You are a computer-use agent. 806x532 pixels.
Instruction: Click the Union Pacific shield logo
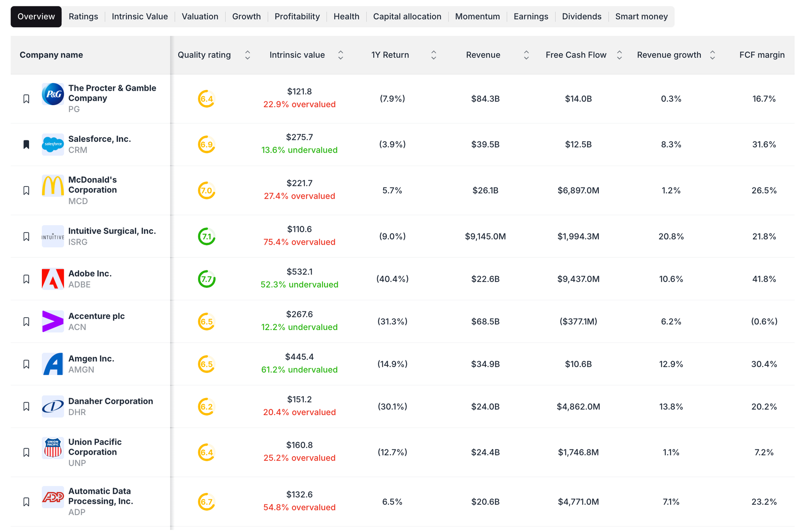click(x=53, y=448)
